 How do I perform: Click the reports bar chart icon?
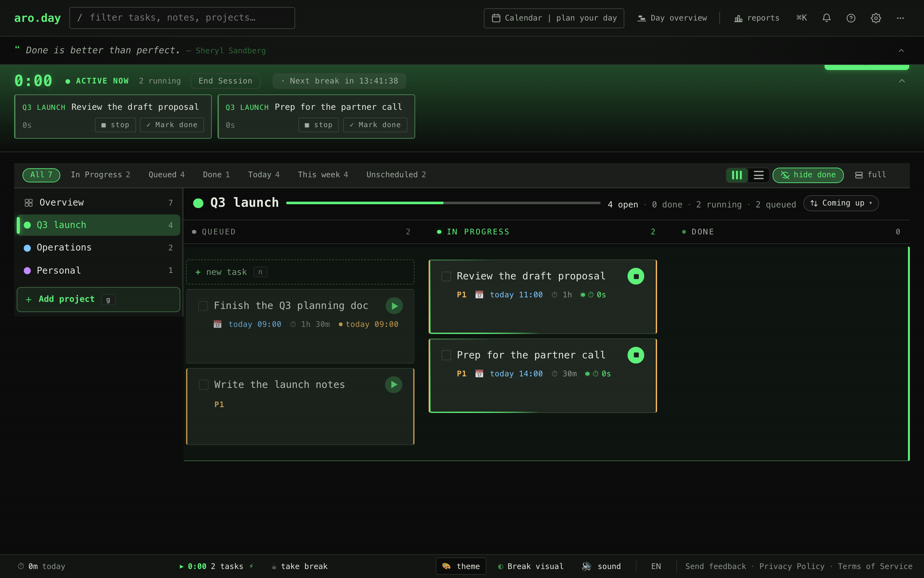tap(738, 18)
